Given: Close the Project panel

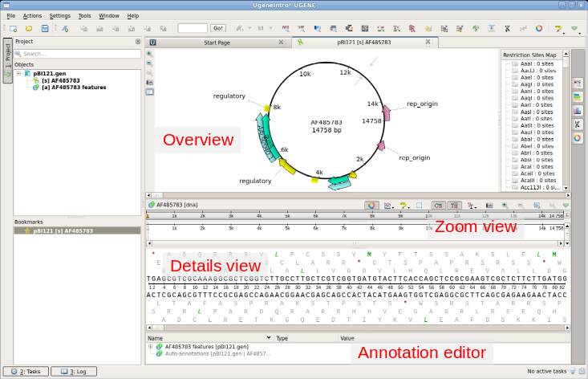Looking at the screenshot, I should pos(138,42).
